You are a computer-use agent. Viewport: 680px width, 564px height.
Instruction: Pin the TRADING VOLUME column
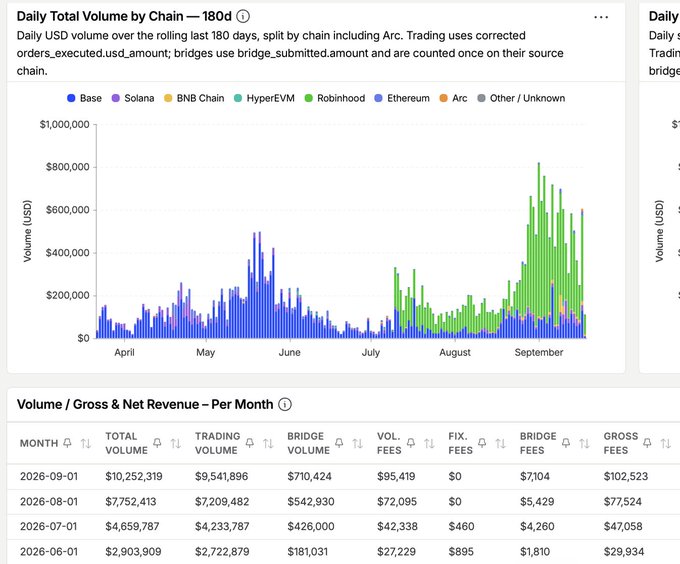250,443
